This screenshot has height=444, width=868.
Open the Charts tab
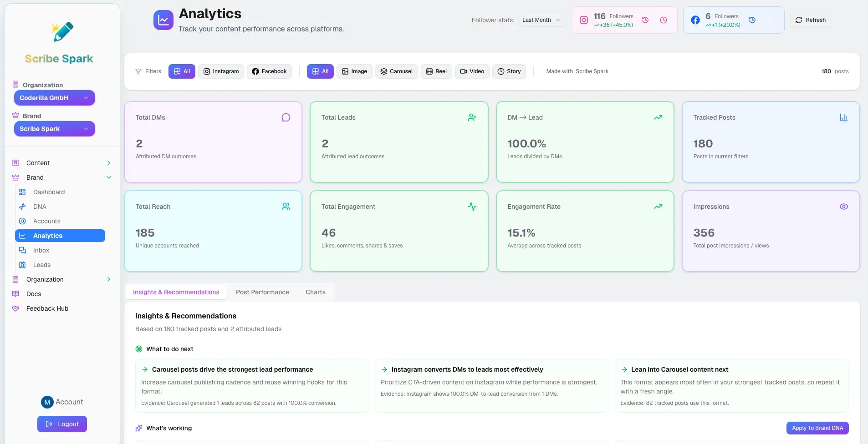(x=315, y=292)
